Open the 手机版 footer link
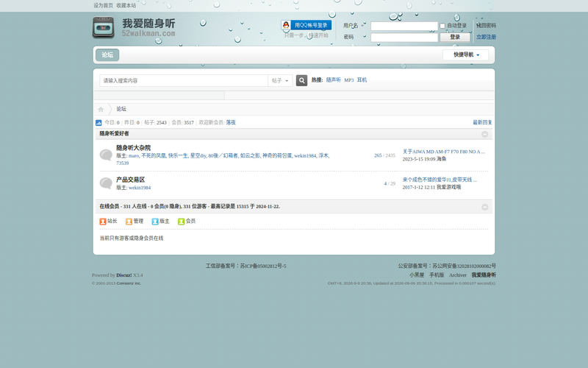 (437, 275)
